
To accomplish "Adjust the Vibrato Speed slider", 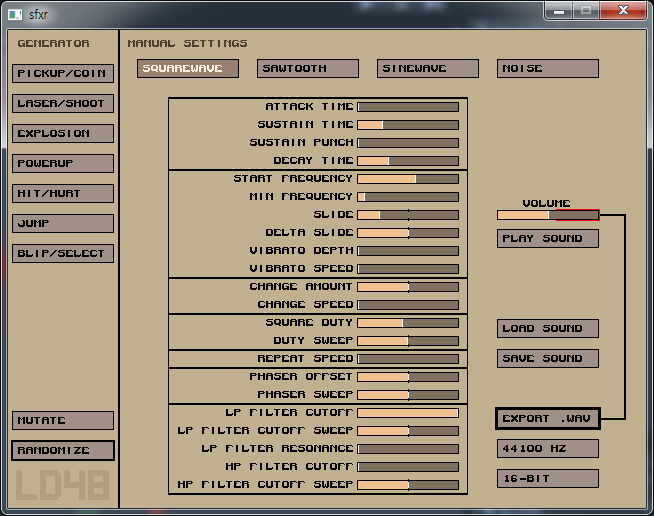I will tap(408, 269).
